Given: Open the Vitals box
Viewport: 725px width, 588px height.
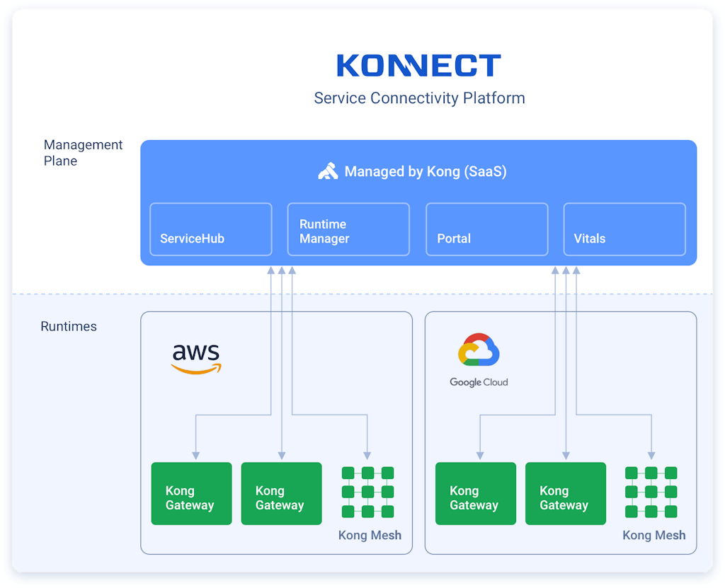Looking at the screenshot, I should (x=624, y=229).
